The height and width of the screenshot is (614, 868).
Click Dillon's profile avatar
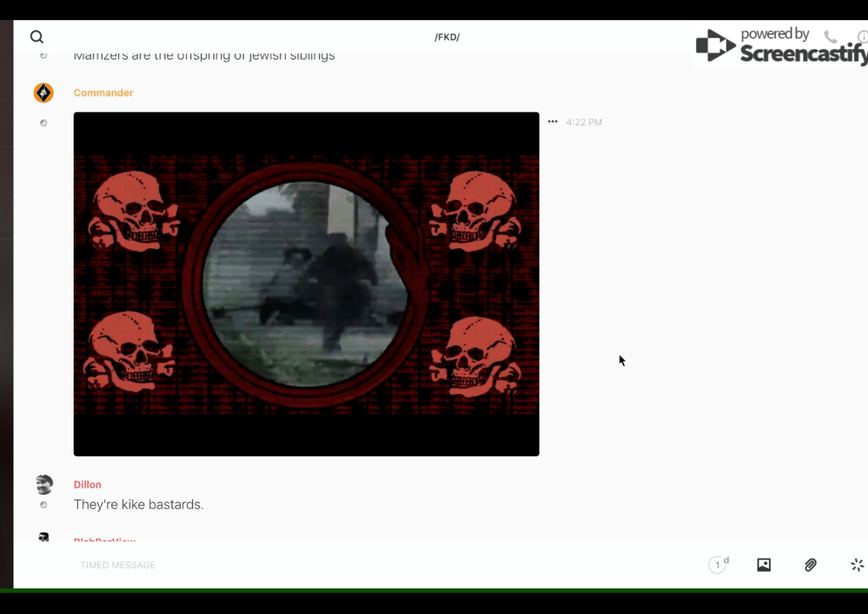44,484
